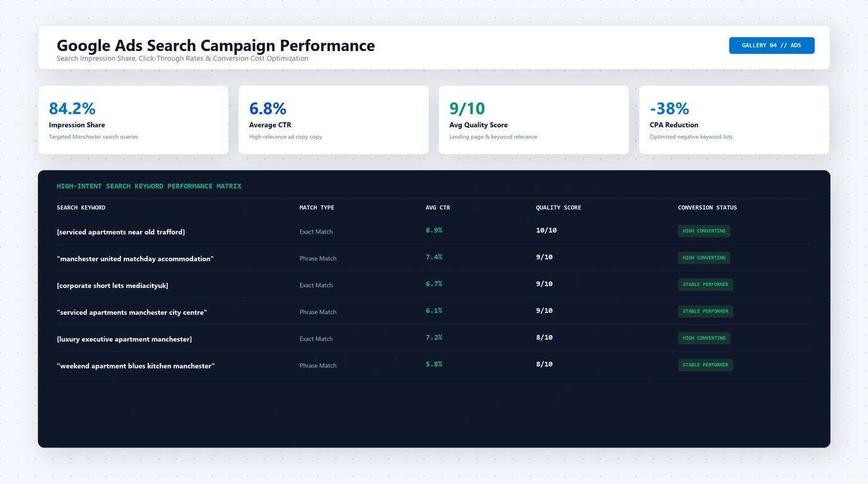Click the text 'Landing page & keyword relevance'

493,137
